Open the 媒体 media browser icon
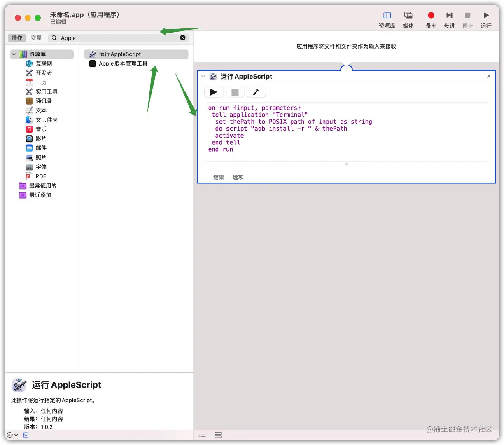This screenshot has width=504, height=445. point(408,15)
